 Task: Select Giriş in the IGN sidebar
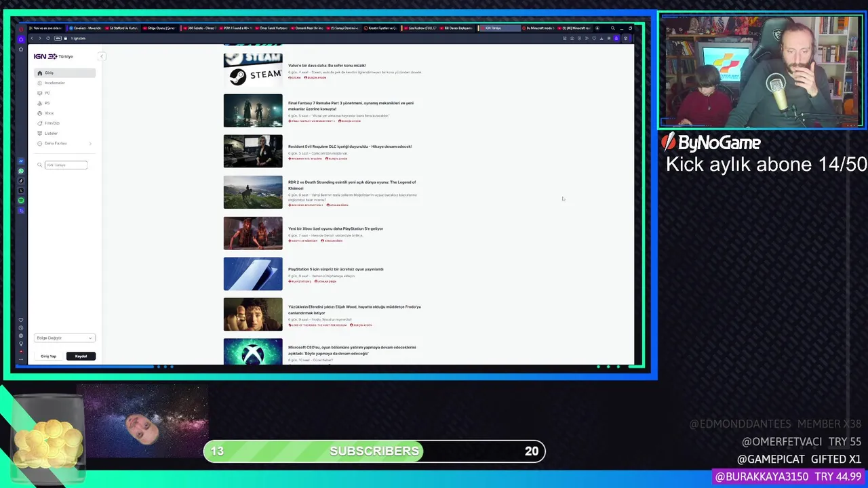64,73
